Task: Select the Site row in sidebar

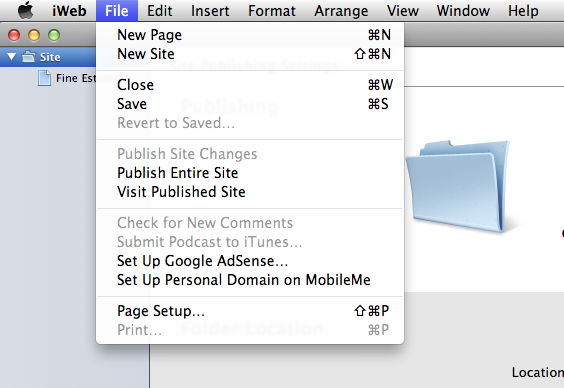Action: pos(48,57)
